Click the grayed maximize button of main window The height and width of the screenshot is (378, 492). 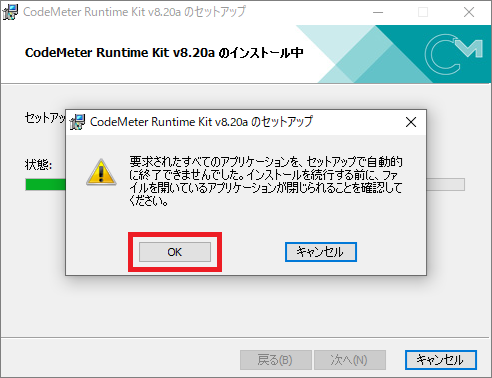click(x=423, y=12)
